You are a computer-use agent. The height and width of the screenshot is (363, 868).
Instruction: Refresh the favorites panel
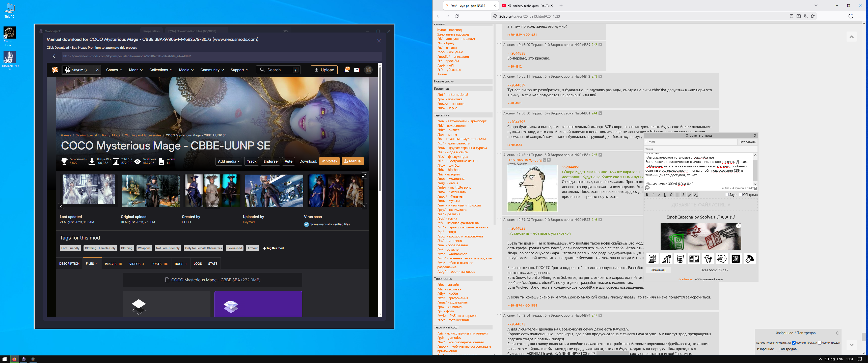[x=837, y=333]
